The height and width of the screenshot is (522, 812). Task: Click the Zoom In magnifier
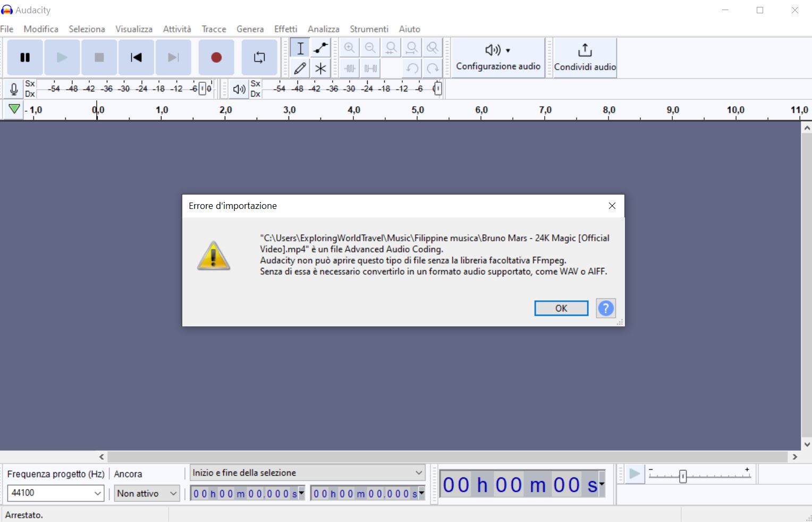[350, 48]
